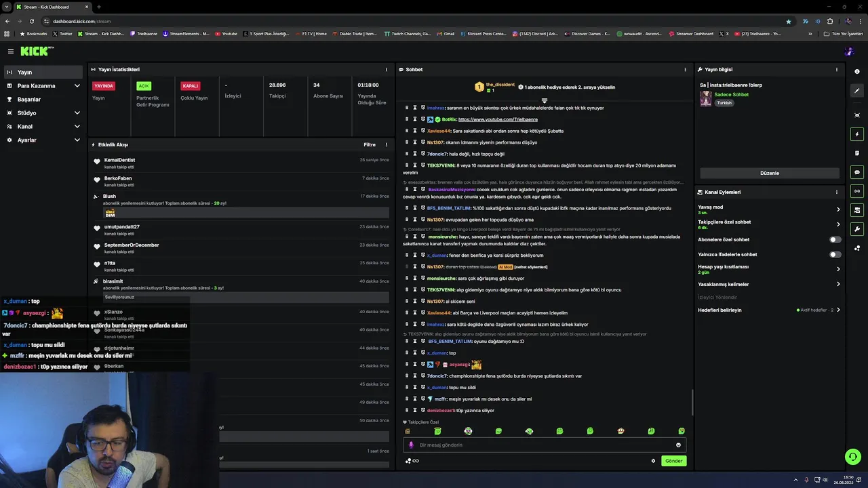Open the Sohbet panel three-dot menu
Viewport: 868px width, 488px height.
(x=685, y=69)
